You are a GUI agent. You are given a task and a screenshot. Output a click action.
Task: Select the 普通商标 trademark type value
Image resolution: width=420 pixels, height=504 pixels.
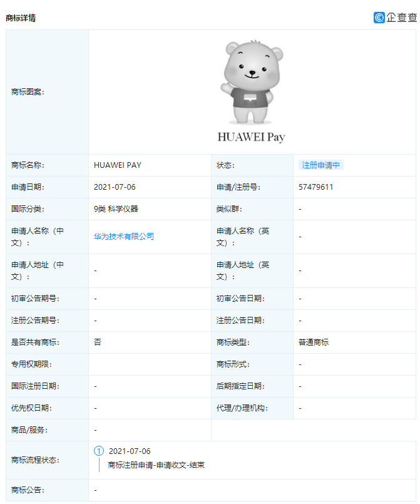click(314, 342)
